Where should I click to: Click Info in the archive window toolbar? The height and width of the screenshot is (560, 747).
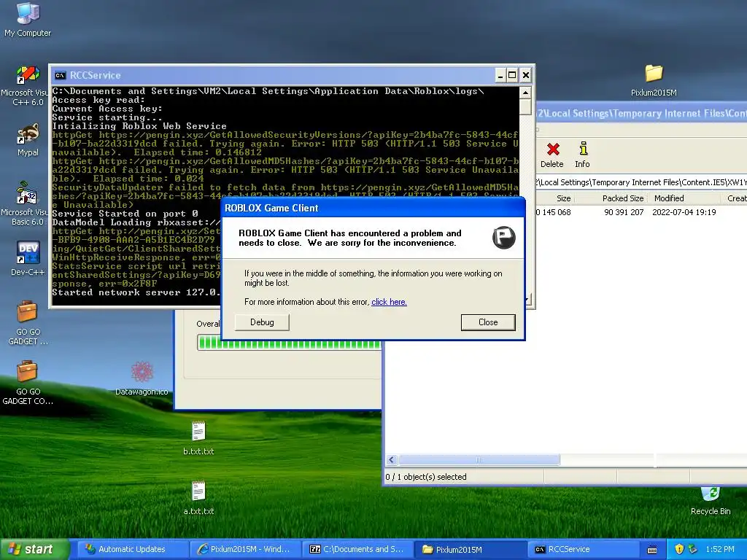coord(582,155)
